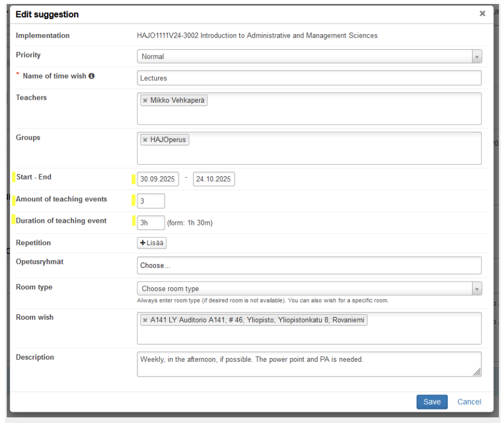The width and height of the screenshot is (504, 423).
Task: Click the end date field 24.10.2025
Action: tap(214, 180)
